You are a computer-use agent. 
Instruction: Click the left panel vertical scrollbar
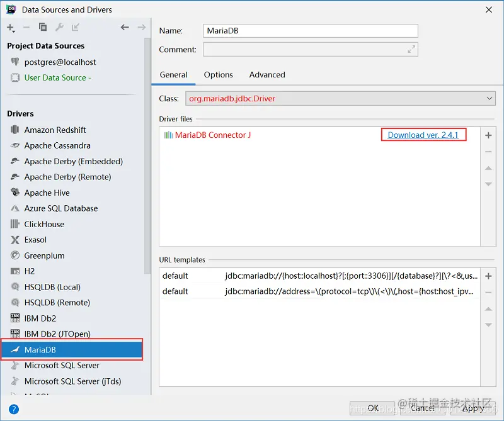[x=147, y=155]
